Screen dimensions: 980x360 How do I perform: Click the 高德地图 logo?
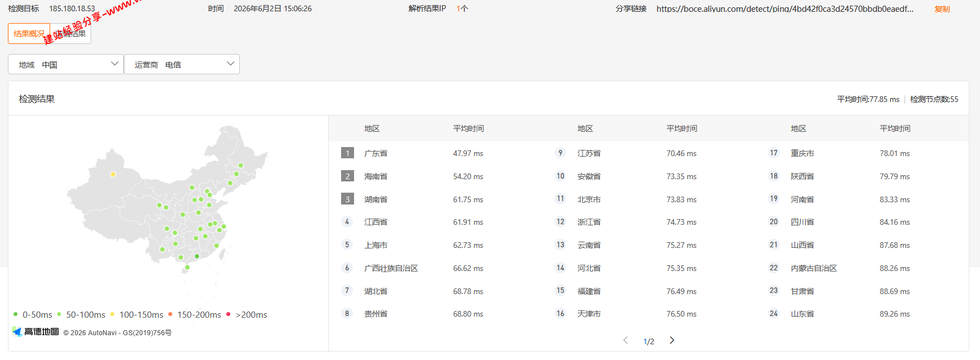pos(36,332)
